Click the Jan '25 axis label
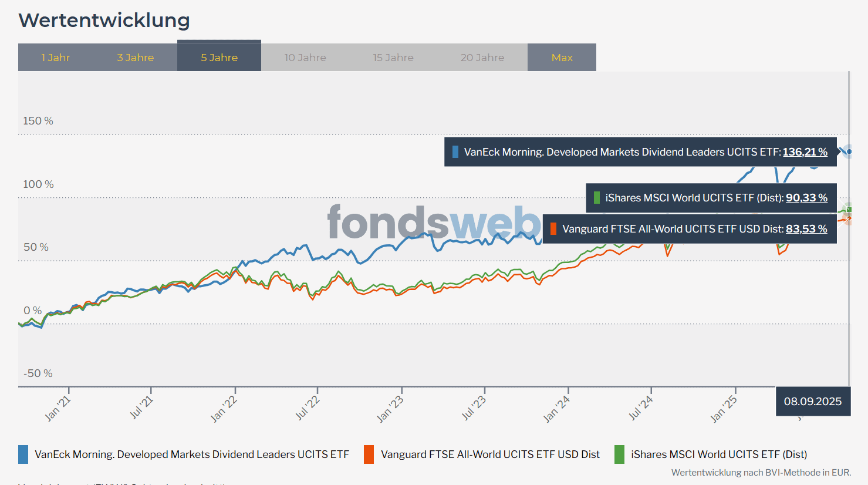The width and height of the screenshot is (868, 485). pos(723,409)
